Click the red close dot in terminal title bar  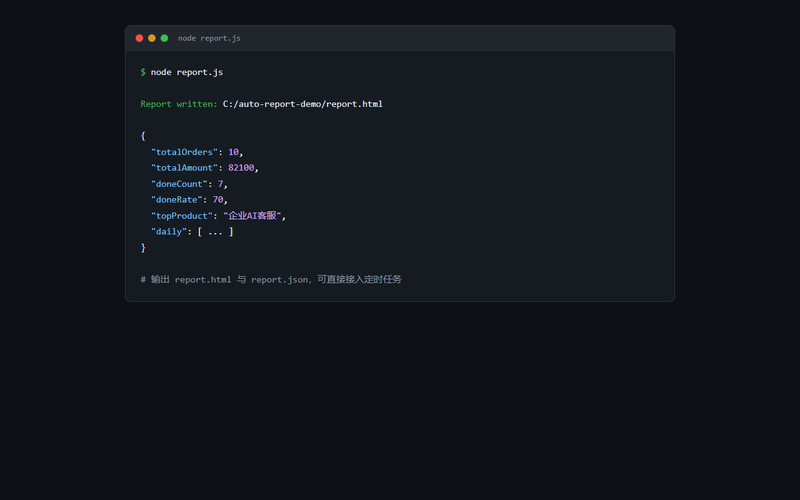tap(139, 38)
